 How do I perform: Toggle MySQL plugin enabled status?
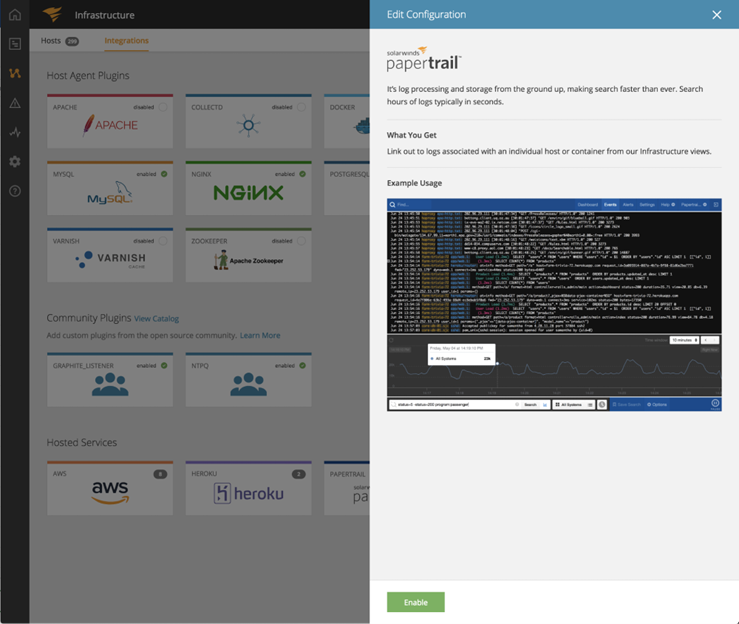[x=164, y=174]
